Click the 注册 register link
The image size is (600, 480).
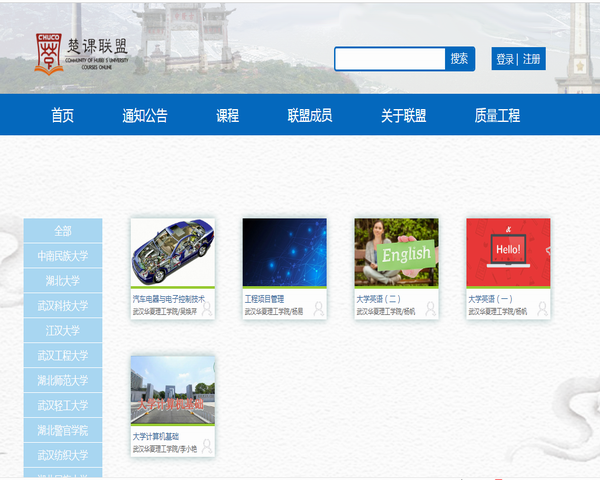coord(531,59)
